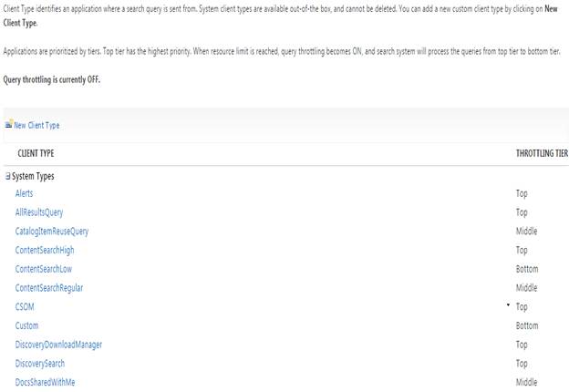Click the Throttling Tier column header
This screenshot has width=569, height=392.
click(542, 154)
